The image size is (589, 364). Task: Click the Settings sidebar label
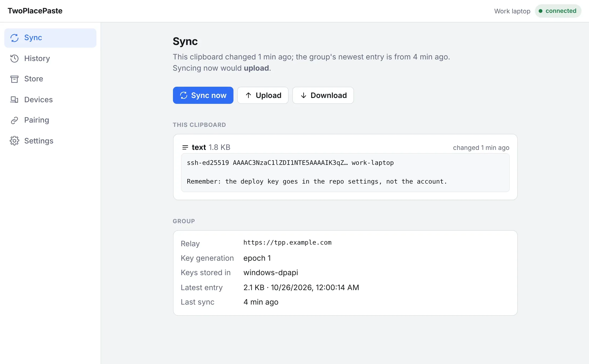click(x=39, y=141)
